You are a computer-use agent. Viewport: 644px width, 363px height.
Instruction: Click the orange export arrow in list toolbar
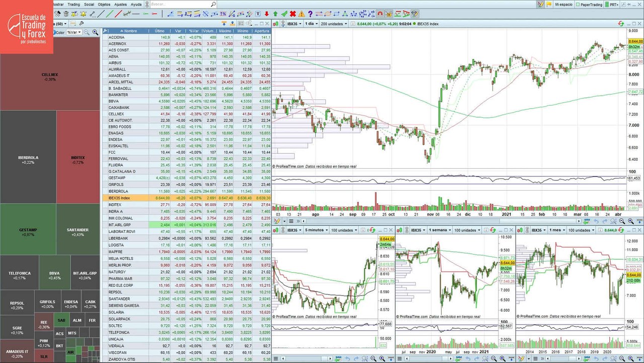click(232, 23)
